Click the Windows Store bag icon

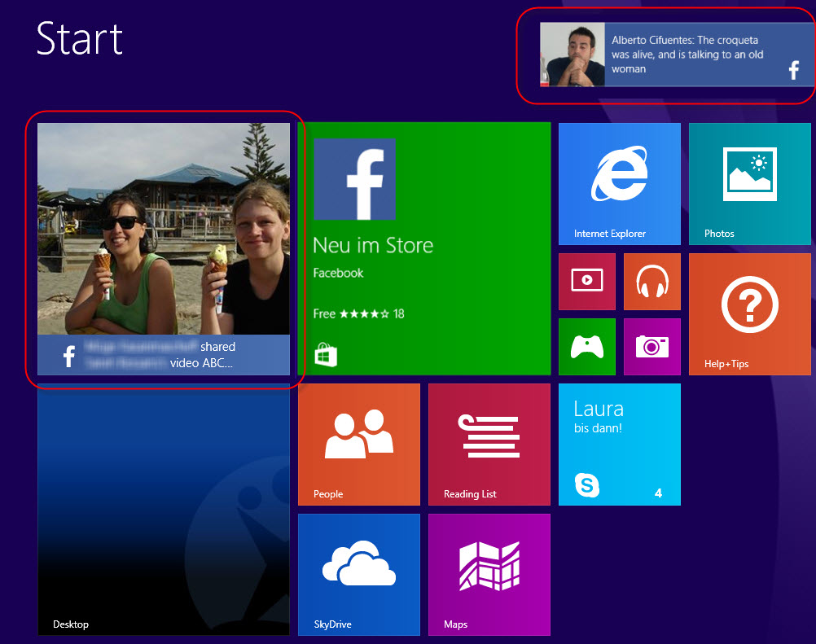coord(326,355)
